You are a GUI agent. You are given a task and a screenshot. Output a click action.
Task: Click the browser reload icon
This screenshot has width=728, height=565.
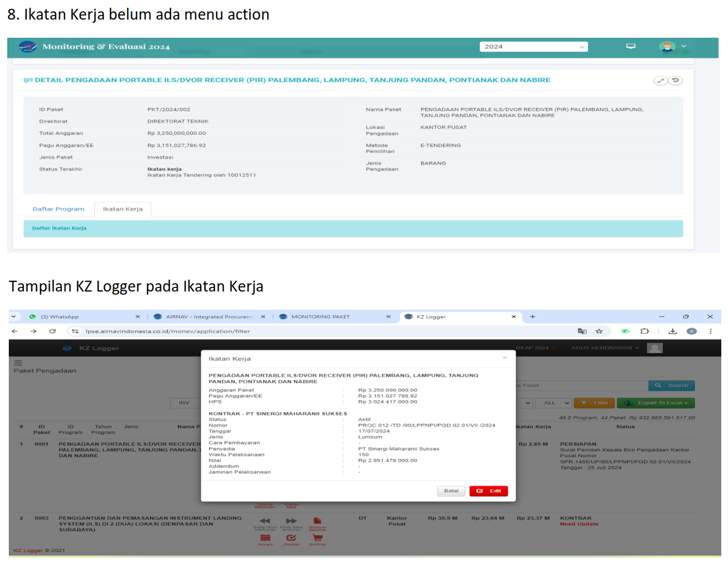[x=52, y=331]
